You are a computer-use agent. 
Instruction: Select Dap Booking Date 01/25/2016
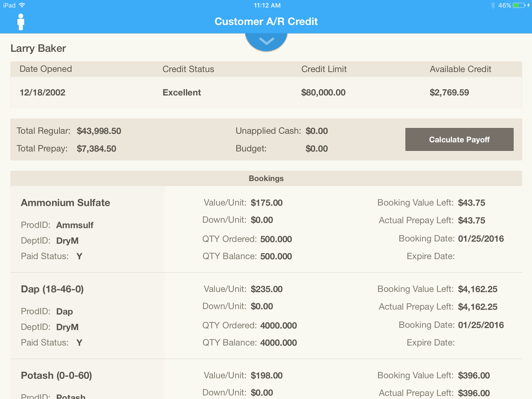coord(481,325)
